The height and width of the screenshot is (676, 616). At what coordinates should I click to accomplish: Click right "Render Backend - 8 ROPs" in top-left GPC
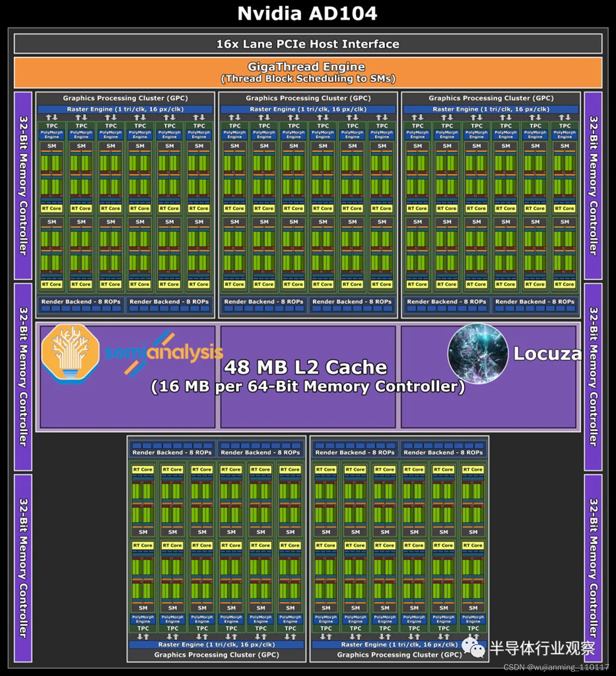[169, 305]
